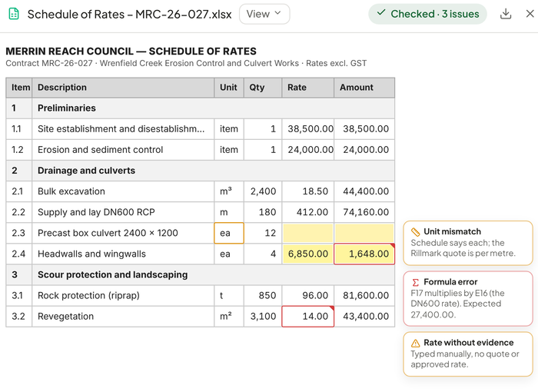Select the quantity 2,400 cell
This screenshot has height=392, width=538.
click(x=263, y=191)
